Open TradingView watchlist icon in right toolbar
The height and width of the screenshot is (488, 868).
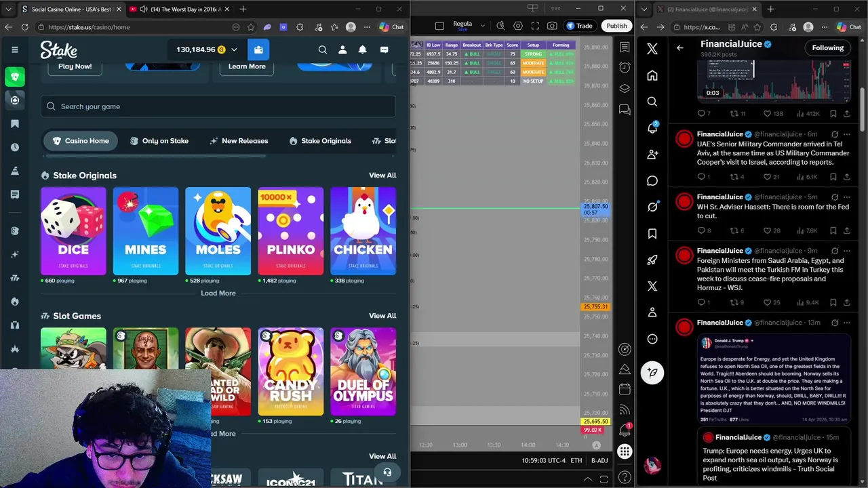tap(625, 47)
